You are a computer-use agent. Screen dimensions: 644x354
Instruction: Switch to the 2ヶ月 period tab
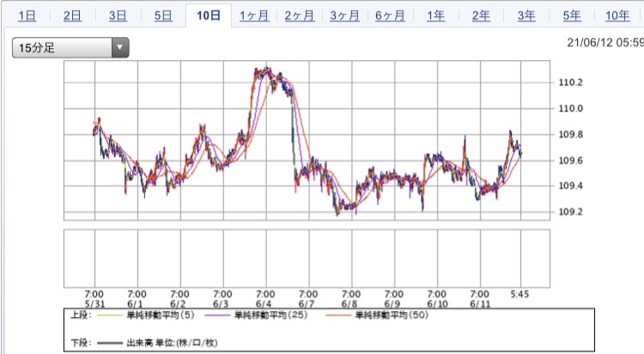[300, 16]
